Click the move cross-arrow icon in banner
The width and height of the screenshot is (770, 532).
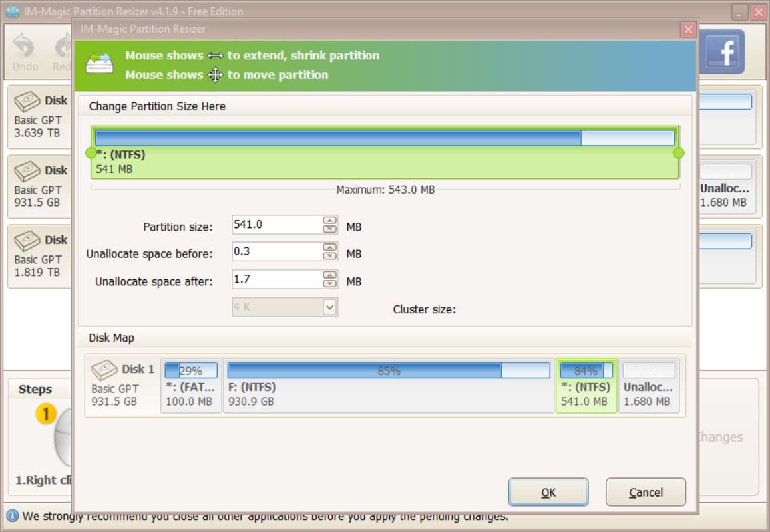coord(215,75)
